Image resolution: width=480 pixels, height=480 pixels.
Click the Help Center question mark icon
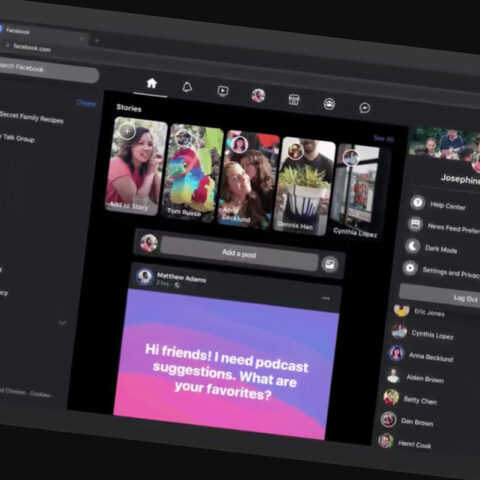tap(418, 202)
